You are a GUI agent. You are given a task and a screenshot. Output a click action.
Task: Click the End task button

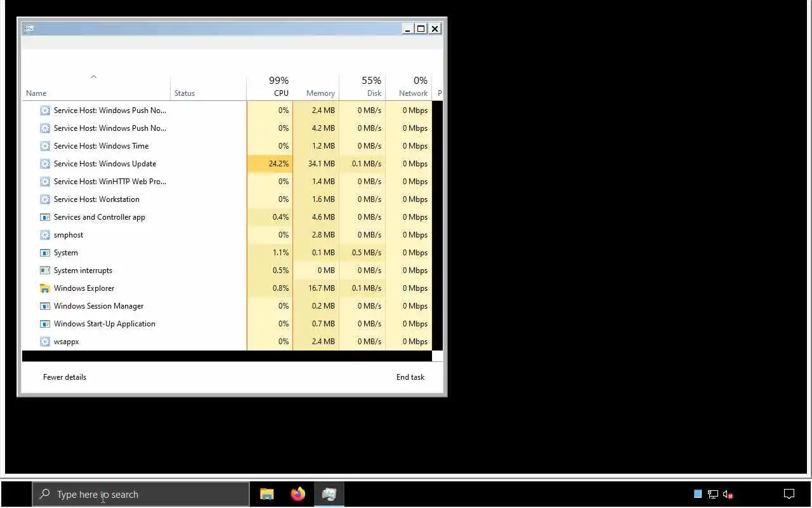(x=410, y=377)
